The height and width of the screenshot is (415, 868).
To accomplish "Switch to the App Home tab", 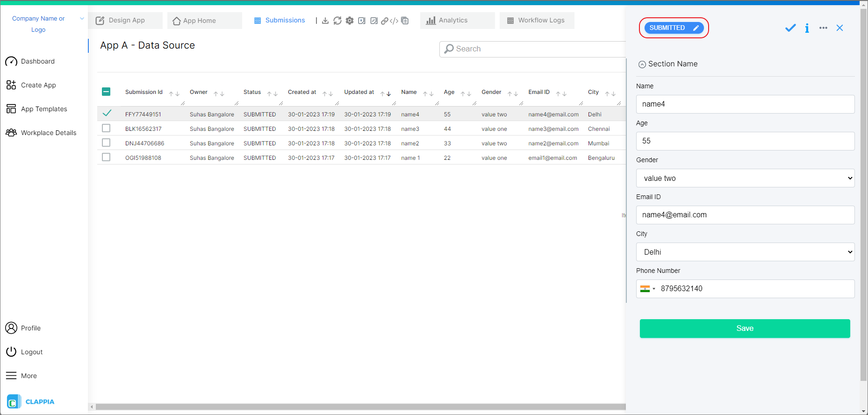I will [x=204, y=21].
